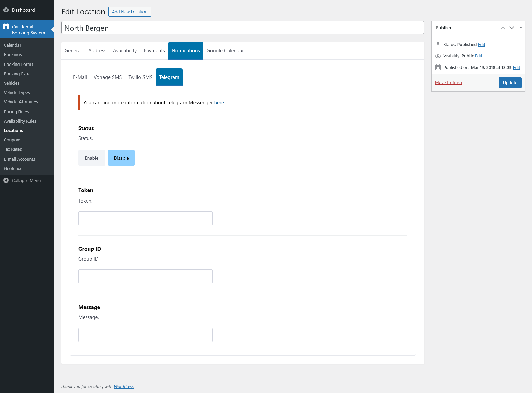Viewport: 532px width, 393px height.
Task: Open Car Rental Booking System menu
Action: 27,30
